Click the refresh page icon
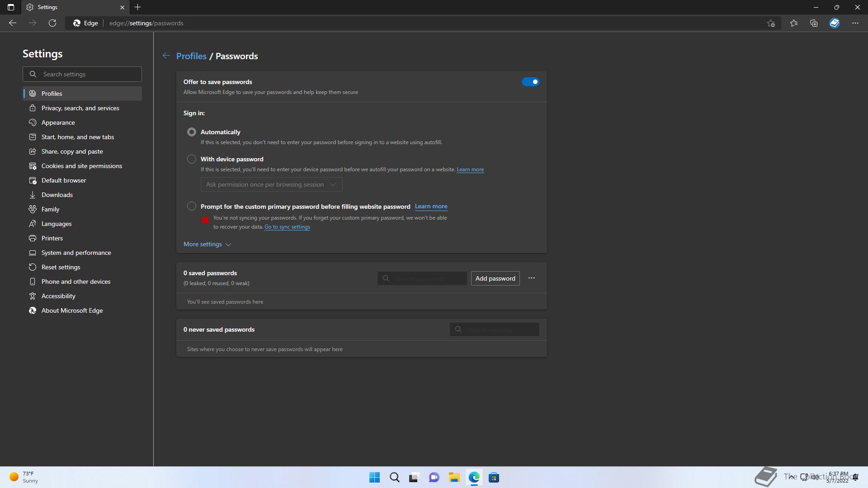 (52, 23)
